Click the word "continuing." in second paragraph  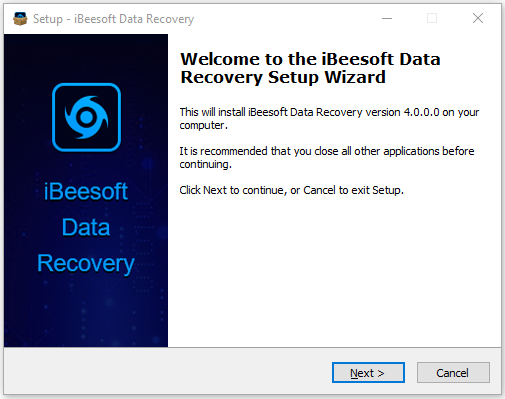pyautogui.click(x=205, y=164)
